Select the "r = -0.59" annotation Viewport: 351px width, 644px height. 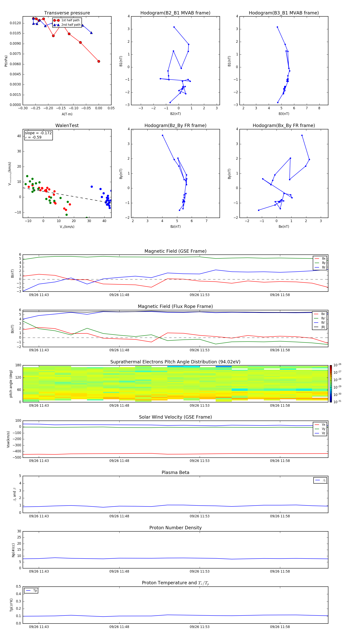pyautogui.click(x=33, y=137)
